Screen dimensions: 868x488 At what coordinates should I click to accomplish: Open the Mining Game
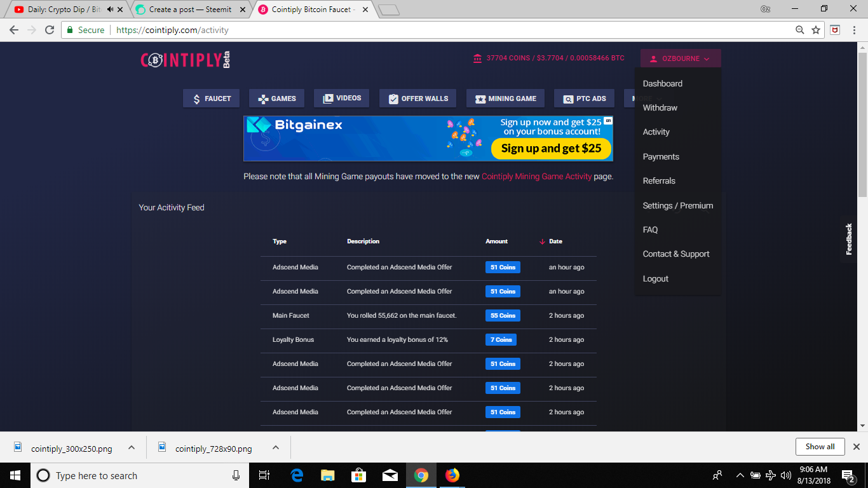[505, 98]
